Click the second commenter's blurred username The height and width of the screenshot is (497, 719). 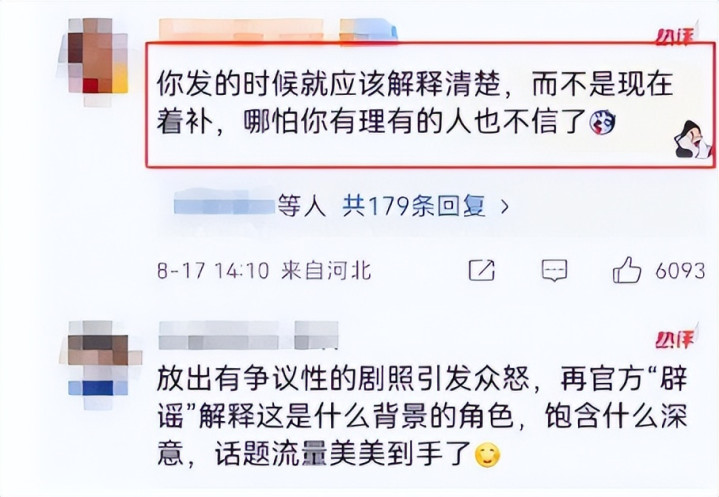(248, 335)
